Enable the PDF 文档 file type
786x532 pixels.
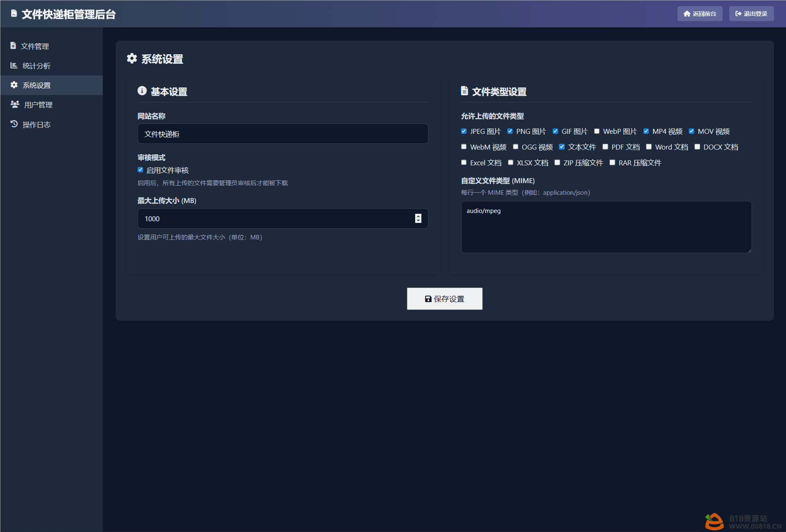click(605, 146)
